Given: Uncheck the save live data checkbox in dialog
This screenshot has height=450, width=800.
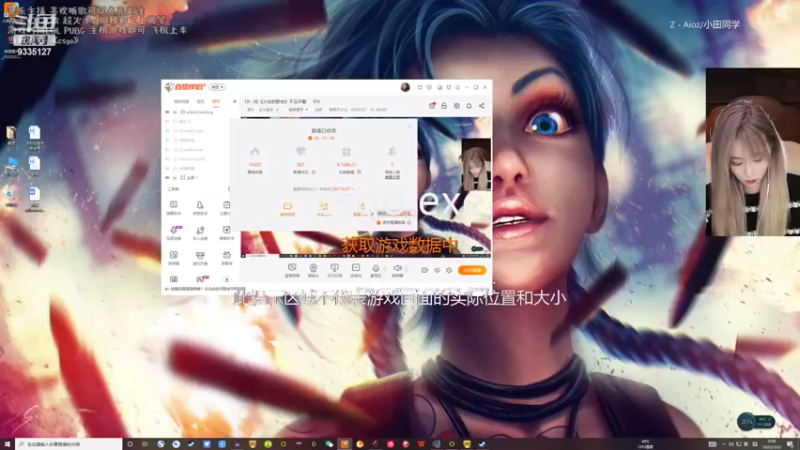Looking at the screenshot, I should coord(379,222).
